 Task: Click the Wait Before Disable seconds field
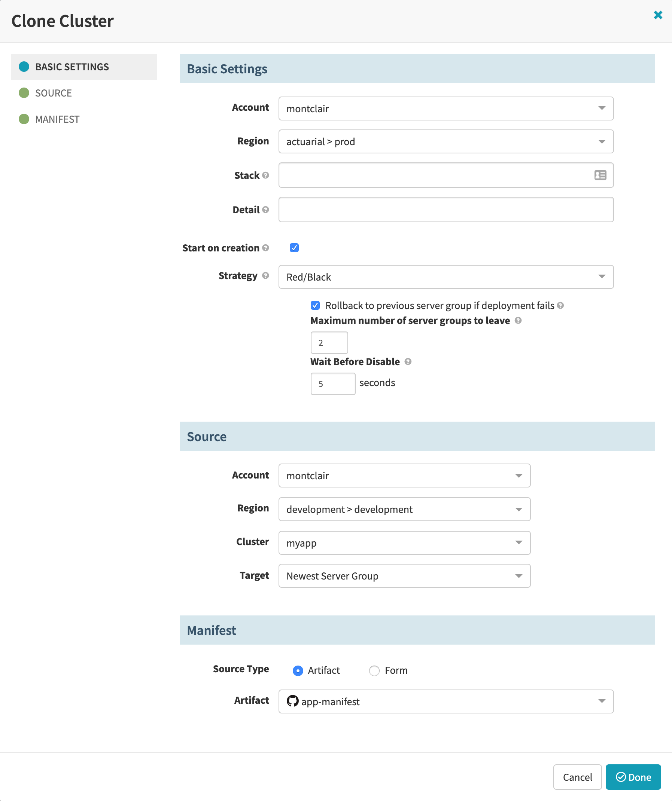(333, 384)
